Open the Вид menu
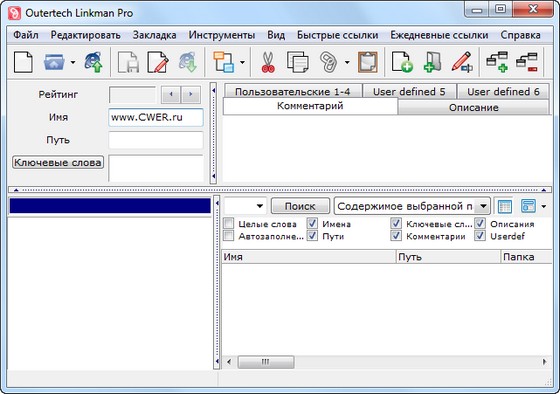Screen dimensions: 560x394 point(276,35)
